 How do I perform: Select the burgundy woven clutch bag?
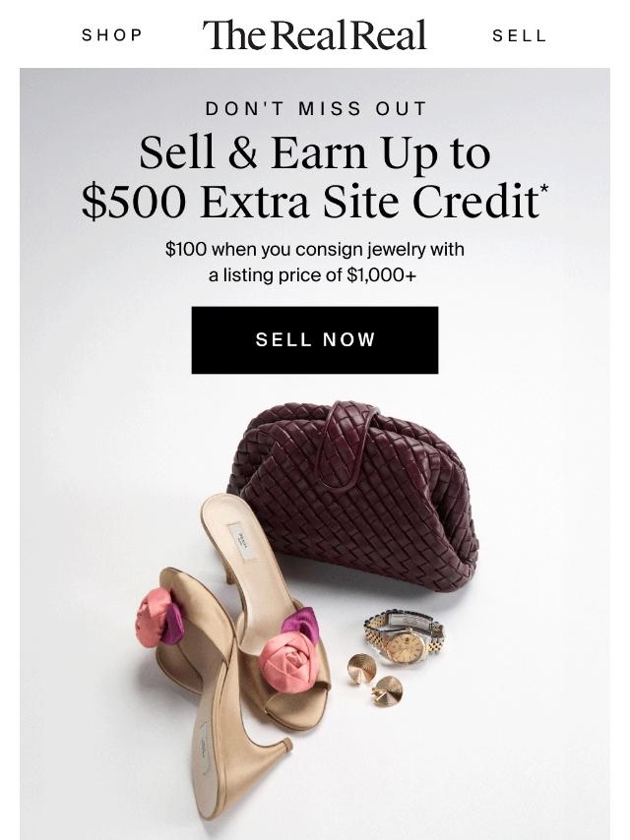point(353,496)
